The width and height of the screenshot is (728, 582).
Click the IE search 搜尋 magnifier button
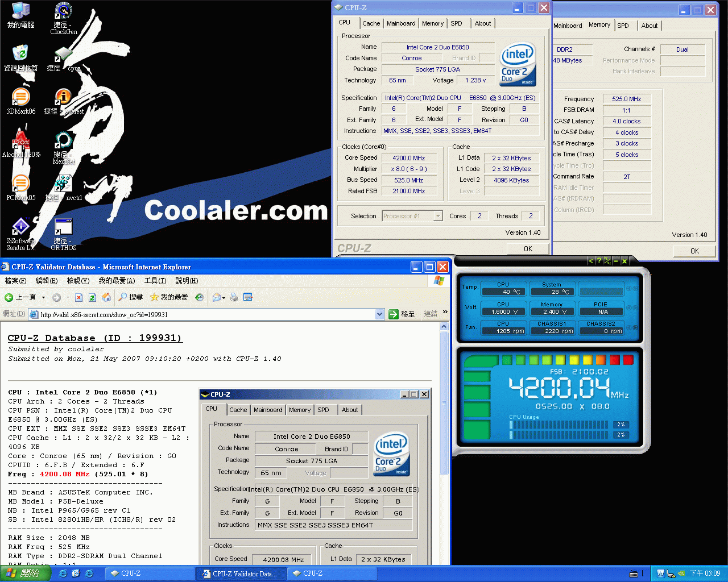click(x=131, y=297)
